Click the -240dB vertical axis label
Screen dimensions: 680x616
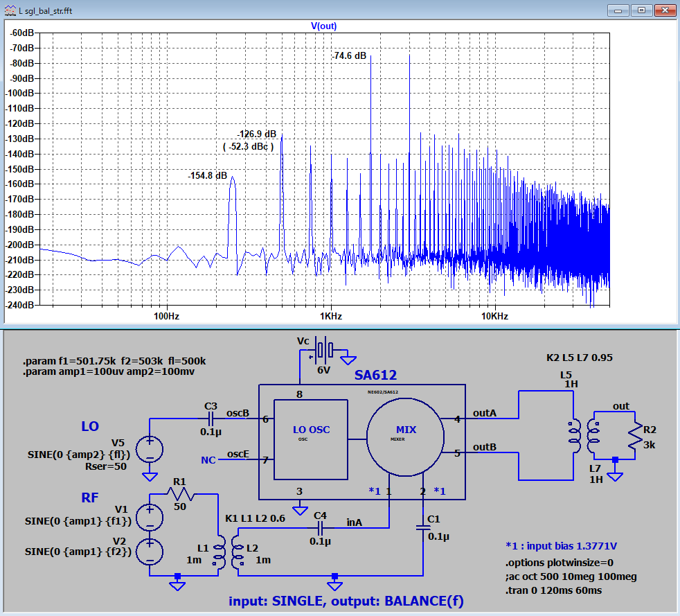click(20, 305)
